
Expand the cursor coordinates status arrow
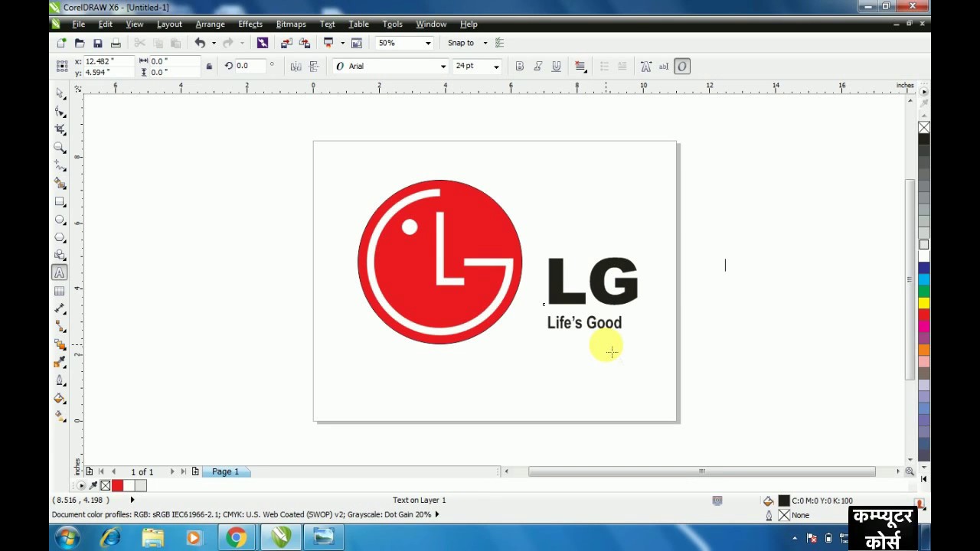(132, 500)
